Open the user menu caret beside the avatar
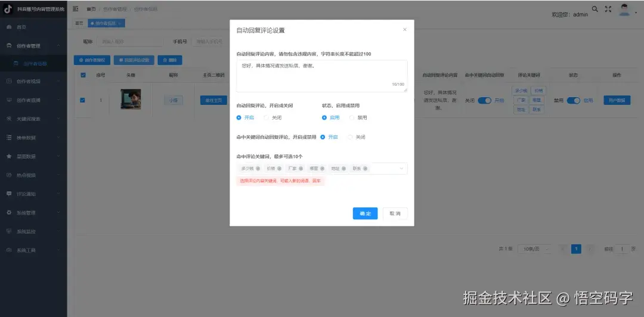Viewport: 644px width, 317px height. 636,13
